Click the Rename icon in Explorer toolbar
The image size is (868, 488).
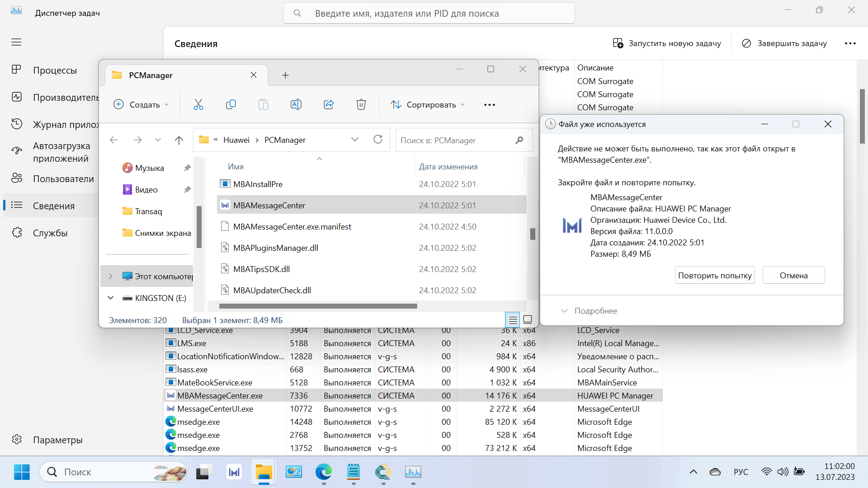pyautogui.click(x=296, y=104)
